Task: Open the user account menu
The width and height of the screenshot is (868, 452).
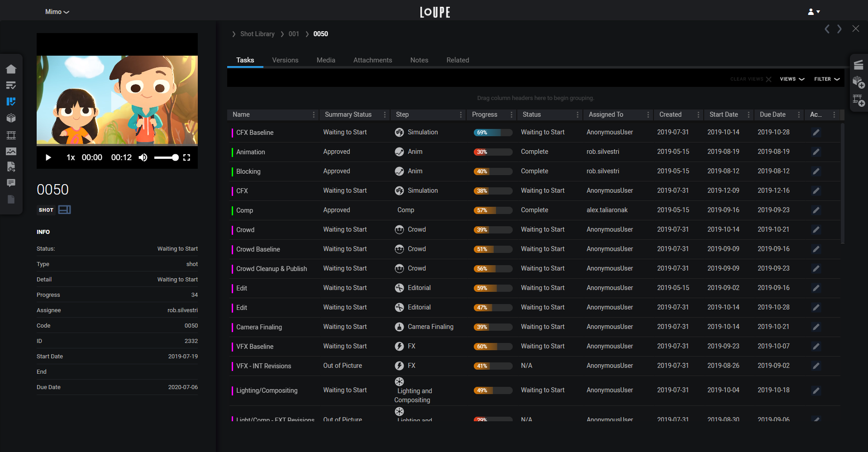Action: (x=814, y=12)
